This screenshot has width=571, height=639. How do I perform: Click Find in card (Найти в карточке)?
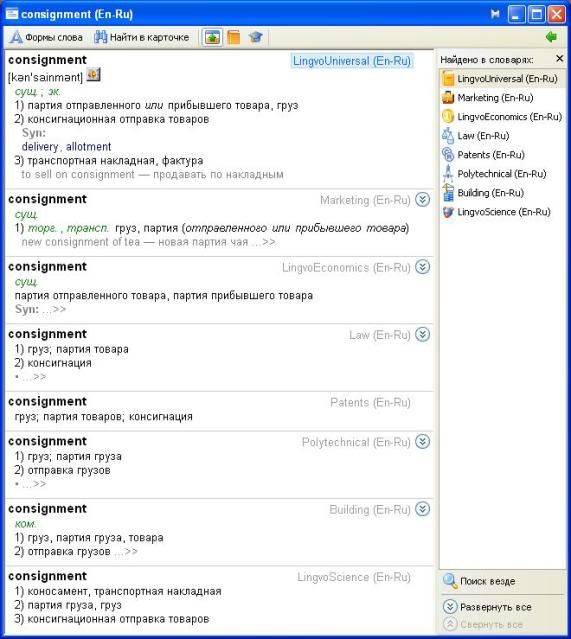tap(141, 37)
